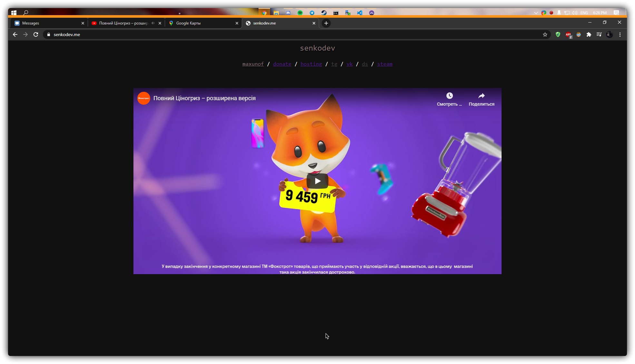Viewport: 635px width, 364px height.
Task: Open the Windows Start menu
Action: pos(14,13)
